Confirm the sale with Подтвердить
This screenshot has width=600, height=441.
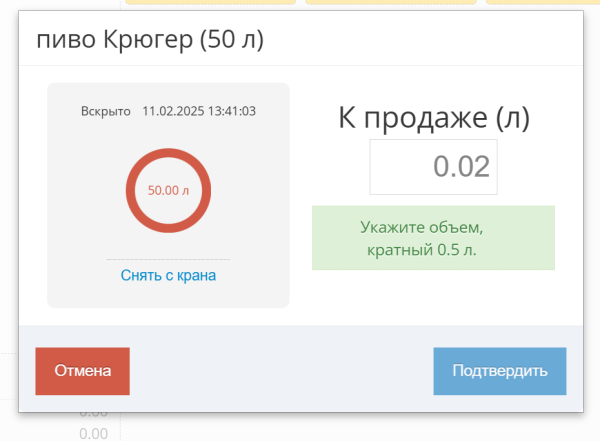pyautogui.click(x=500, y=371)
